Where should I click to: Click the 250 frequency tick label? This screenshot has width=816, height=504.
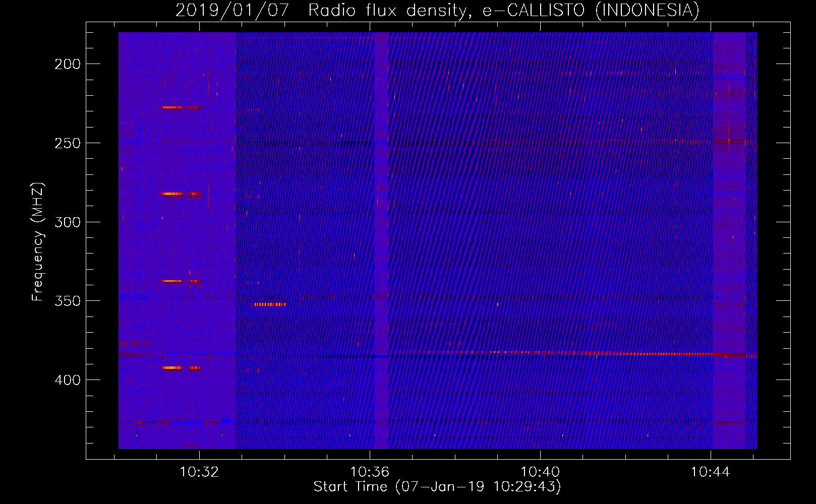tap(68, 143)
